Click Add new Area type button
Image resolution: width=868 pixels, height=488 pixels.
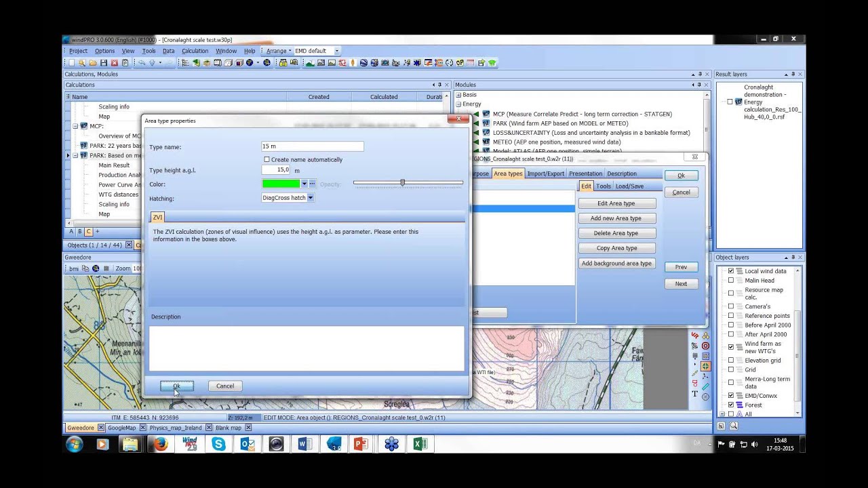coord(616,218)
